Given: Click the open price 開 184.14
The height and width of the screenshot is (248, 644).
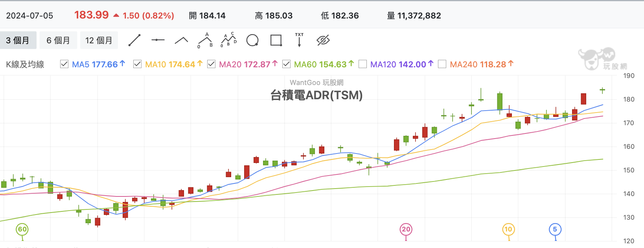Looking at the screenshot, I should click(207, 16).
